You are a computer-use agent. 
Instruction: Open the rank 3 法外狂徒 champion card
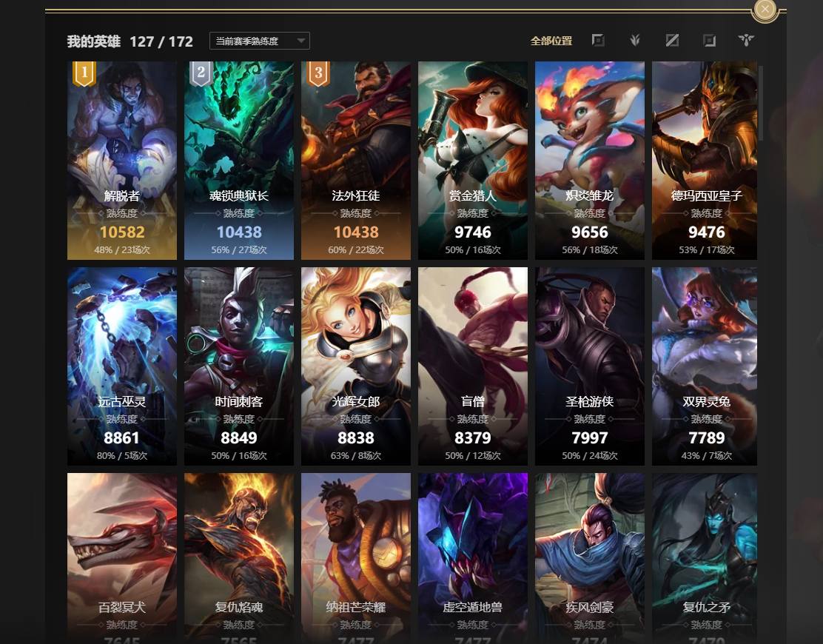356,161
